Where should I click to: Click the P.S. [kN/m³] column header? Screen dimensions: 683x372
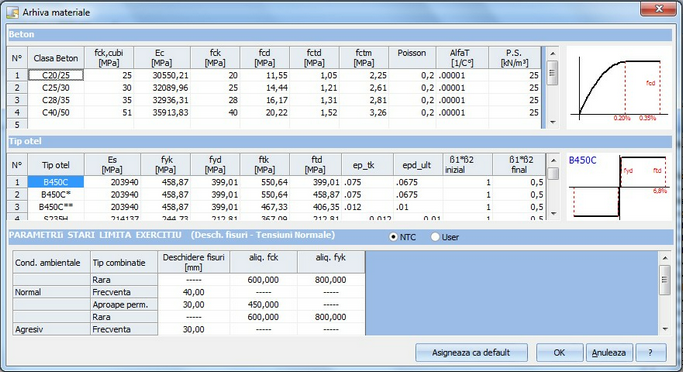tap(514, 58)
